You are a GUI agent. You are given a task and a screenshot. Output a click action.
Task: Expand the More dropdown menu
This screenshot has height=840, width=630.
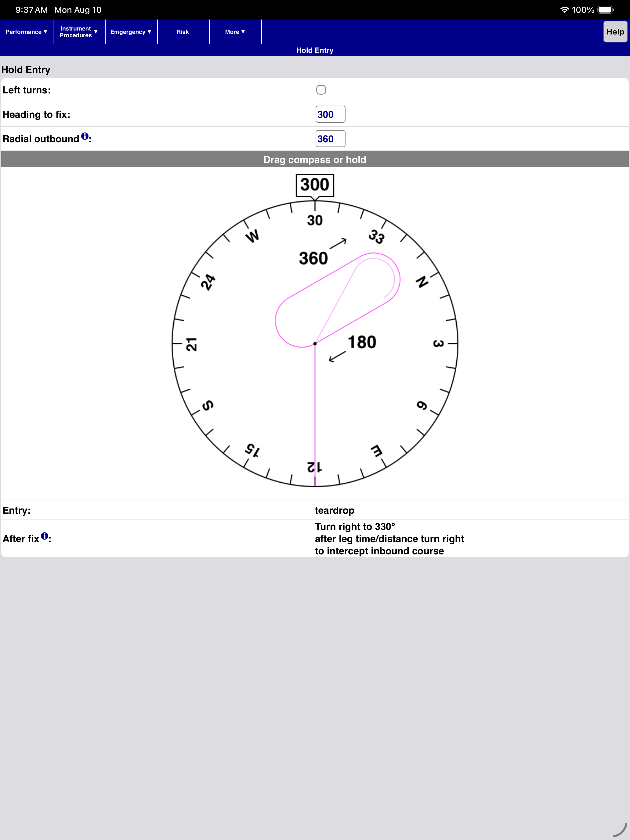tap(235, 32)
